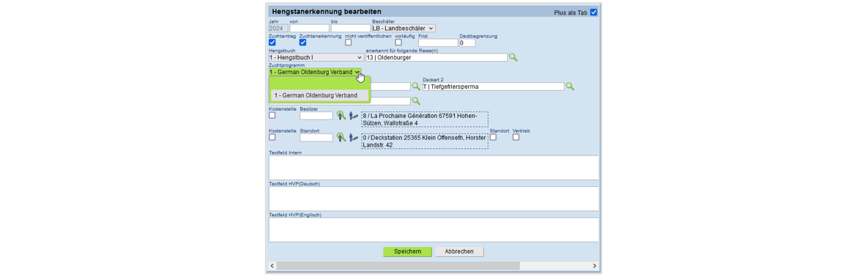Click the Deckart 2 field
The height and width of the screenshot is (278, 868).
coord(493,87)
